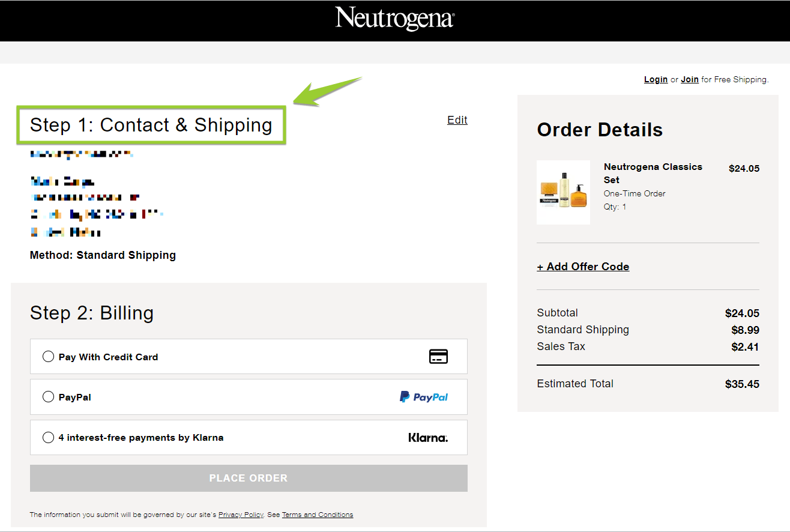Select PayPal as payment method
Screen dimensions: 790x532
(48, 396)
